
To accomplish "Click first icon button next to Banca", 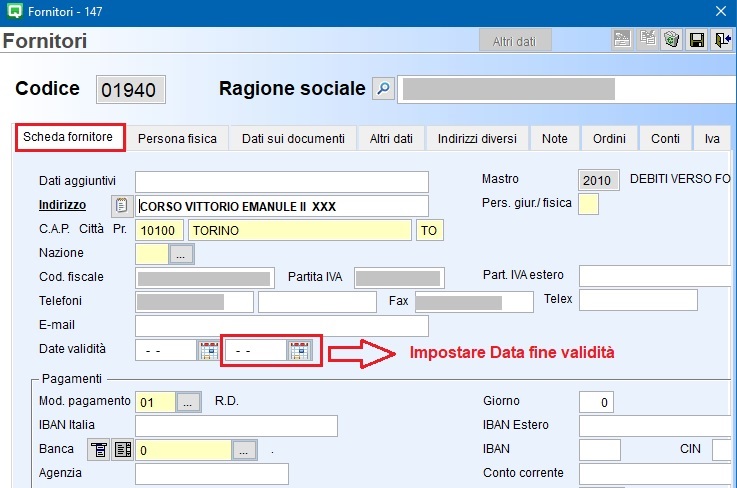I will (x=99, y=451).
